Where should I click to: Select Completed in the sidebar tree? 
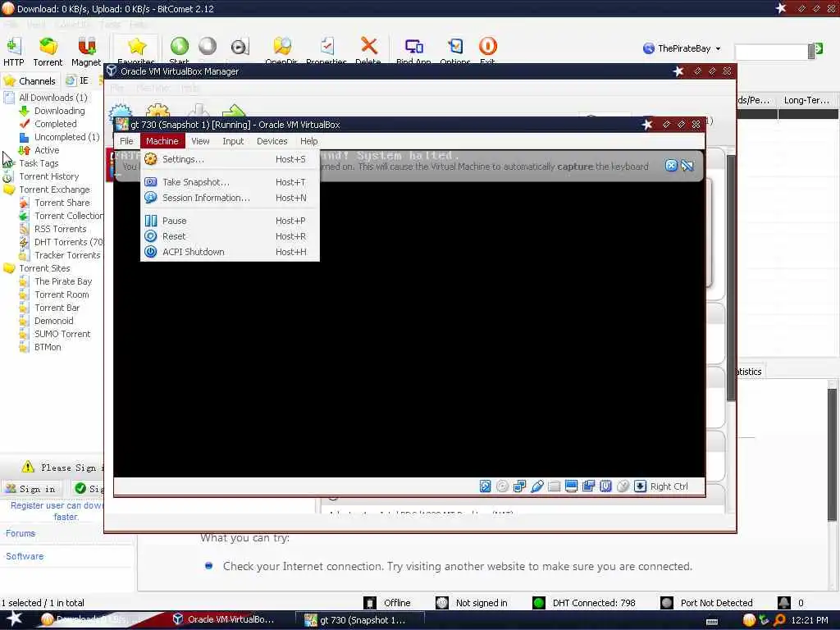point(56,124)
